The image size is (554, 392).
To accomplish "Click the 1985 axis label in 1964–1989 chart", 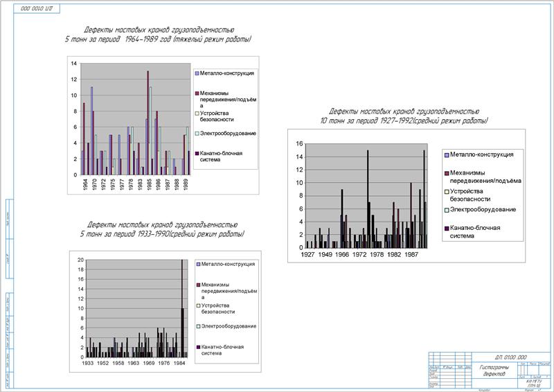I will tap(150, 184).
